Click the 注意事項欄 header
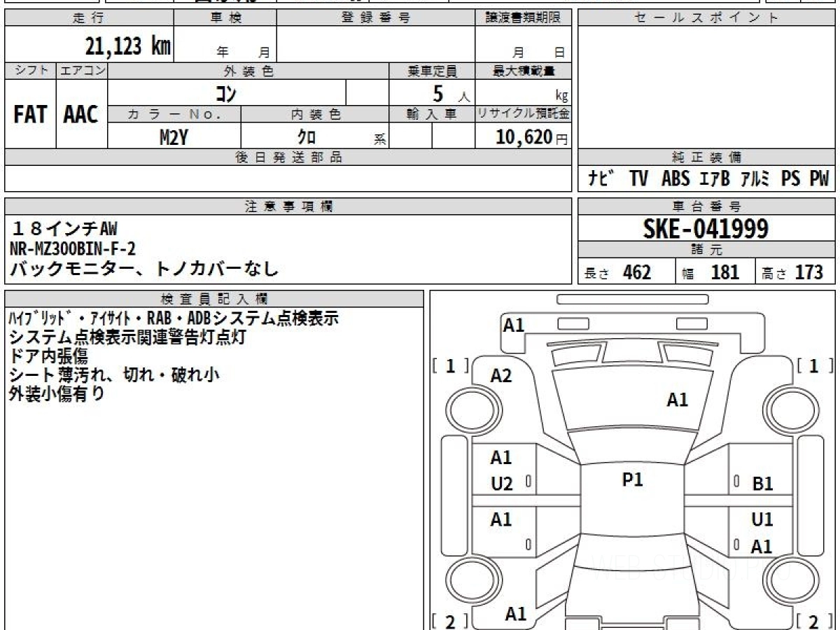The width and height of the screenshot is (840, 630). 288,206
